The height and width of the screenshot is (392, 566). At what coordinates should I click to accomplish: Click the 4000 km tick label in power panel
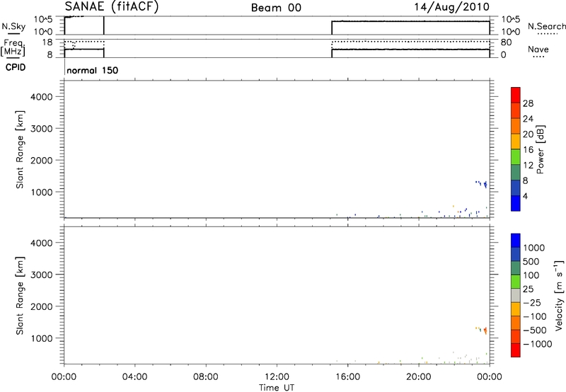coord(42,97)
